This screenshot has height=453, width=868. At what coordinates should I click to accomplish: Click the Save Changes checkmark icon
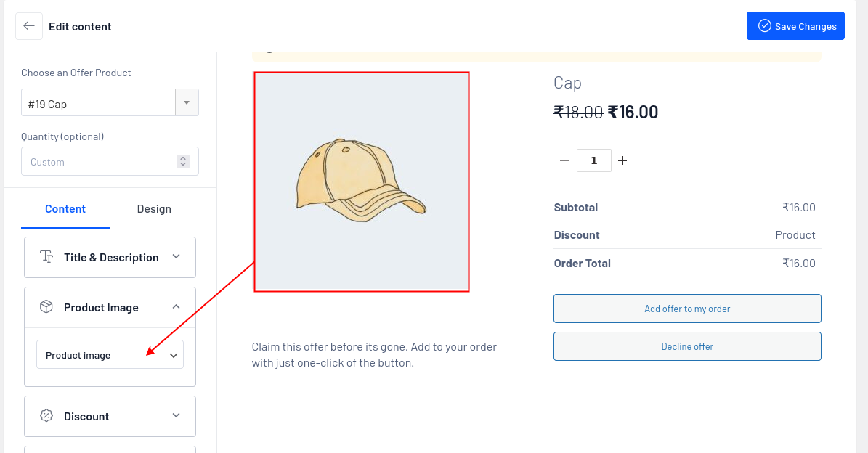[x=764, y=26]
